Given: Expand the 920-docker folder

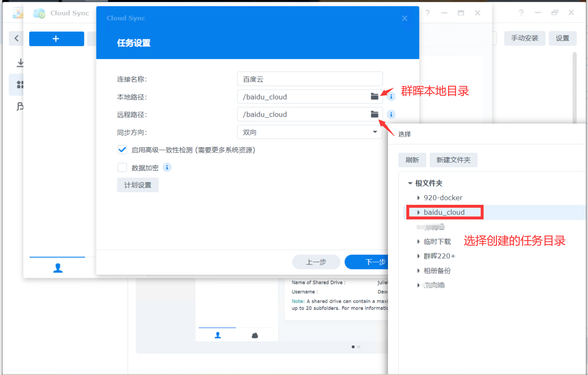Looking at the screenshot, I should point(418,198).
